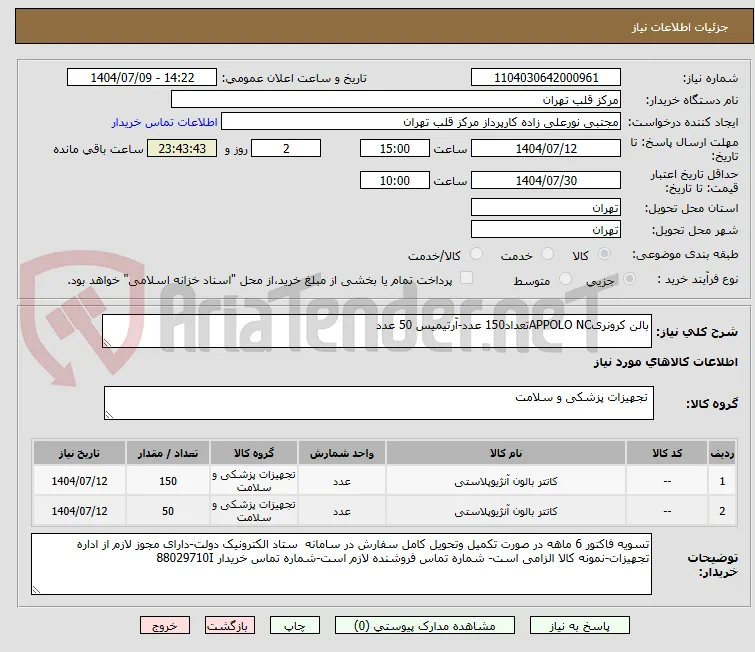Viewport: 755px width, 652px height.
Task: Click row 1 item name کاتتر بالون آنژیوپلاستی
Action: point(506,481)
